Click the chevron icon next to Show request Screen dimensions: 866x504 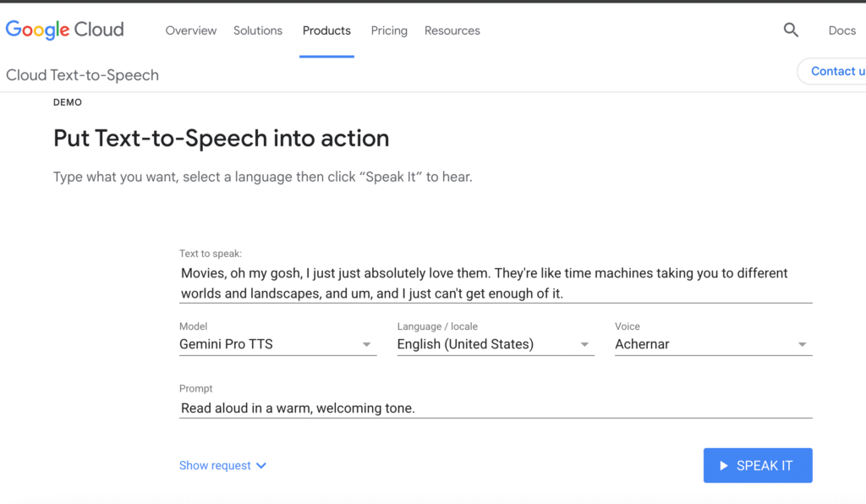tap(261, 465)
